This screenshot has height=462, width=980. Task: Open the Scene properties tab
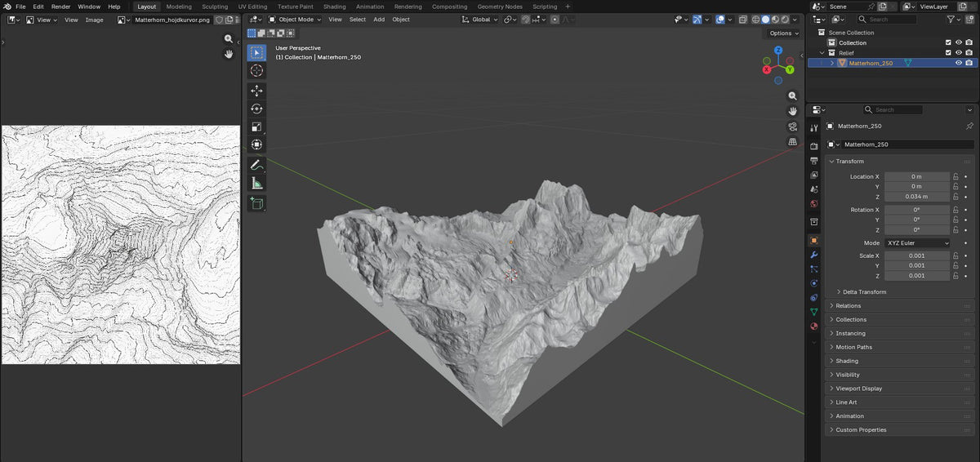tap(813, 189)
